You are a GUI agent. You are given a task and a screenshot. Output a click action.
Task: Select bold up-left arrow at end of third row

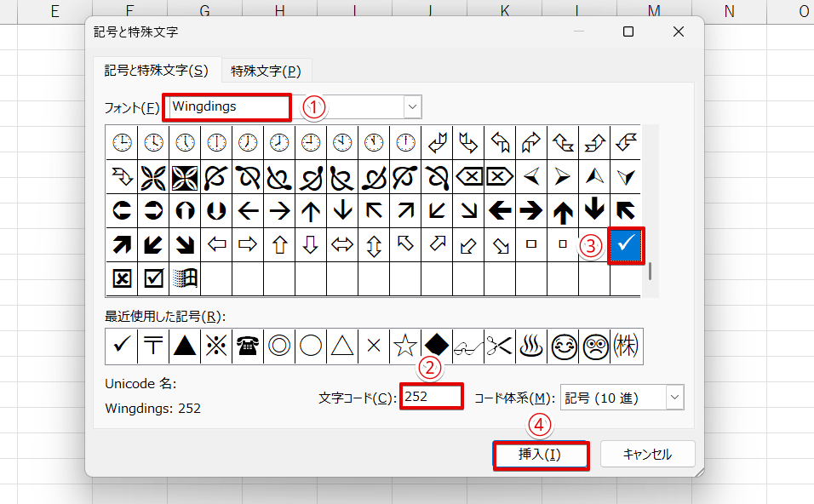click(x=626, y=211)
